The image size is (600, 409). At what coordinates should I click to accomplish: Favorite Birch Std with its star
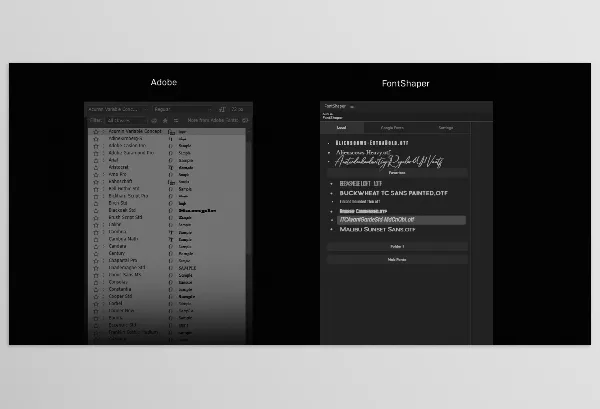(96, 204)
